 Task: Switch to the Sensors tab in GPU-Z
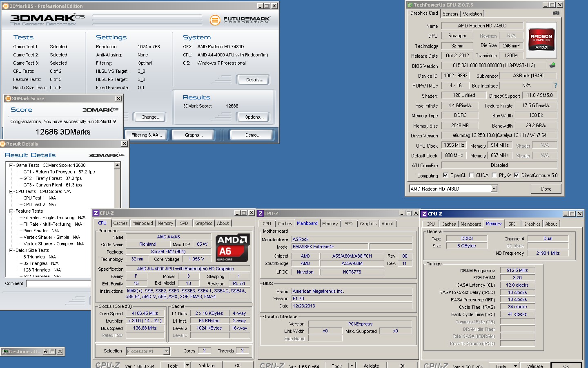[450, 14]
